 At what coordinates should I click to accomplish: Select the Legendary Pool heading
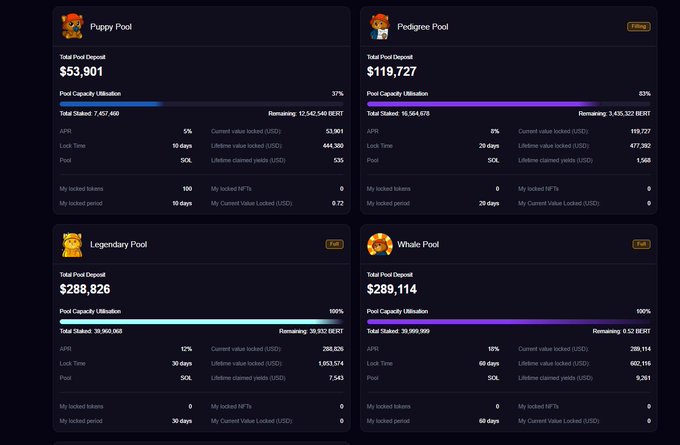click(119, 245)
